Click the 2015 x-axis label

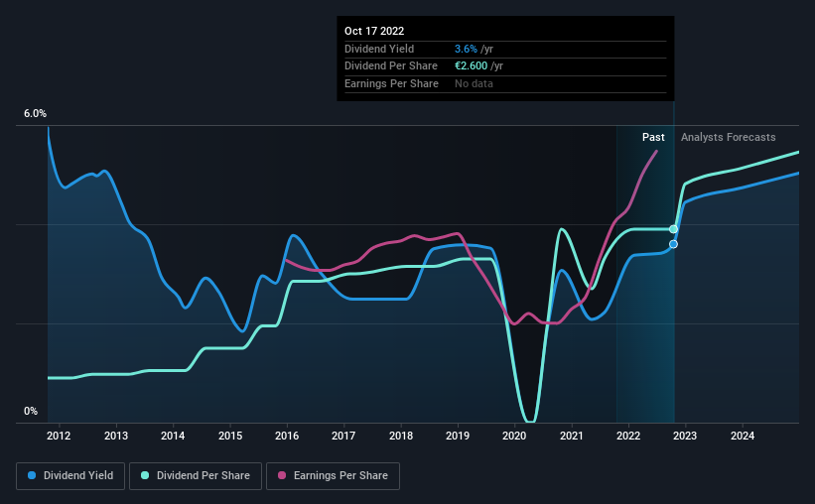pos(230,436)
